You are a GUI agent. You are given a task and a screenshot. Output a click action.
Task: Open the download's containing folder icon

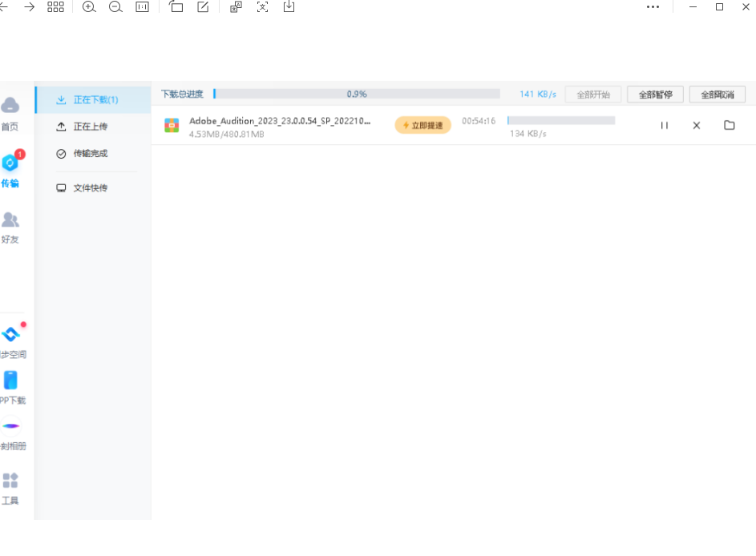pyautogui.click(x=729, y=126)
